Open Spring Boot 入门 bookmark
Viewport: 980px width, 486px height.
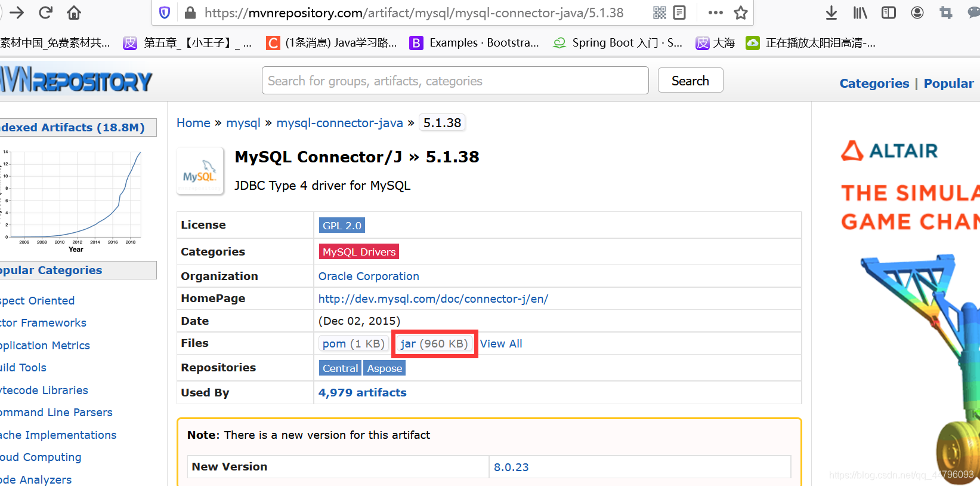(618, 43)
